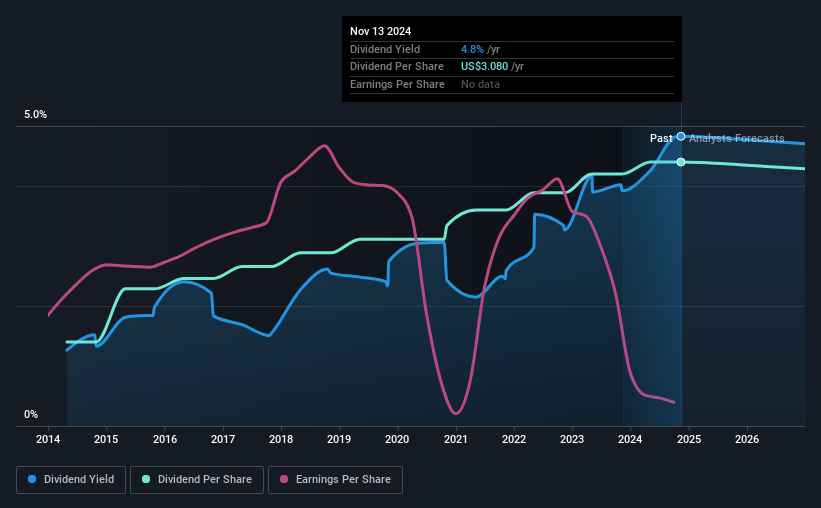Click the 2018 x-axis label
This screenshot has height=508, width=821.
tap(281, 439)
